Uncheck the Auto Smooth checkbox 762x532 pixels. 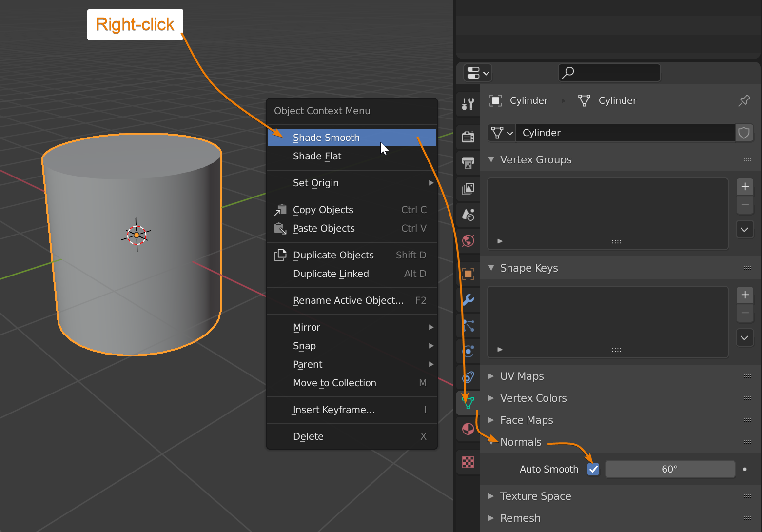[593, 469]
